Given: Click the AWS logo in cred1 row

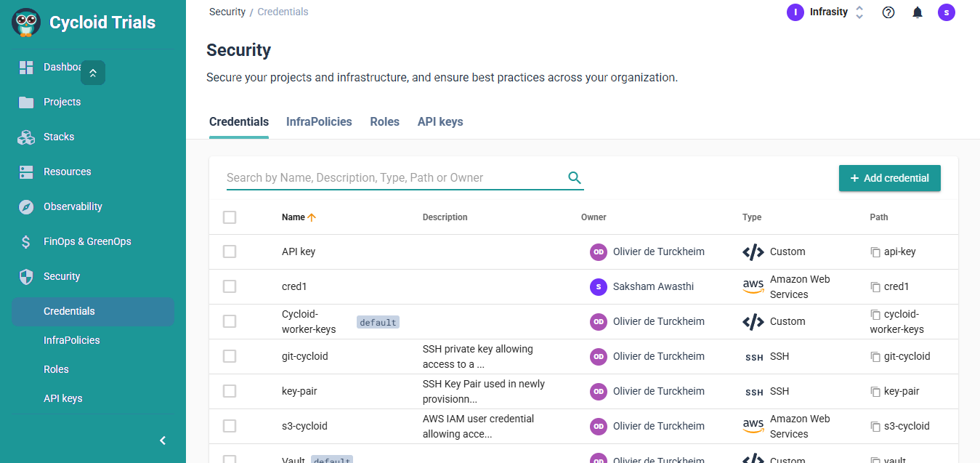Looking at the screenshot, I should click(x=753, y=287).
